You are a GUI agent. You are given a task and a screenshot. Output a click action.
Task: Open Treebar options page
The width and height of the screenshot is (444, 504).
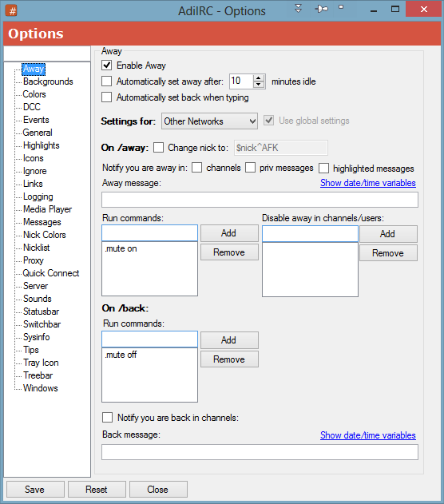tap(38, 375)
